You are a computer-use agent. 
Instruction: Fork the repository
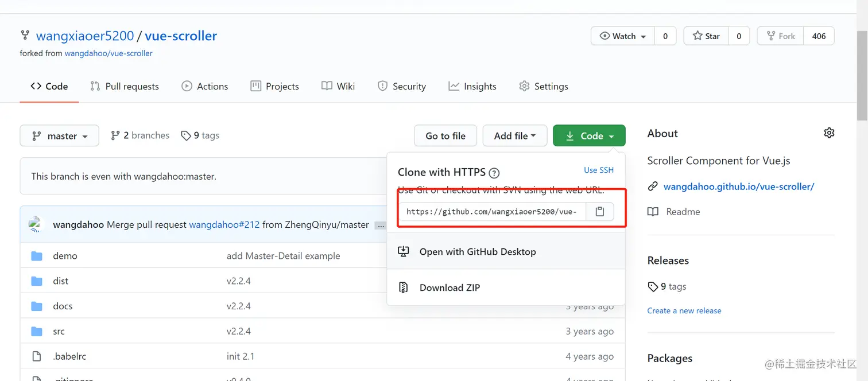[x=781, y=36]
